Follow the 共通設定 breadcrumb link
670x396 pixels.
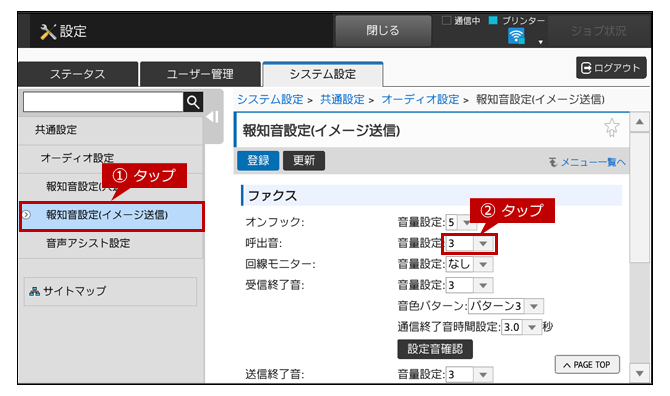(342, 100)
